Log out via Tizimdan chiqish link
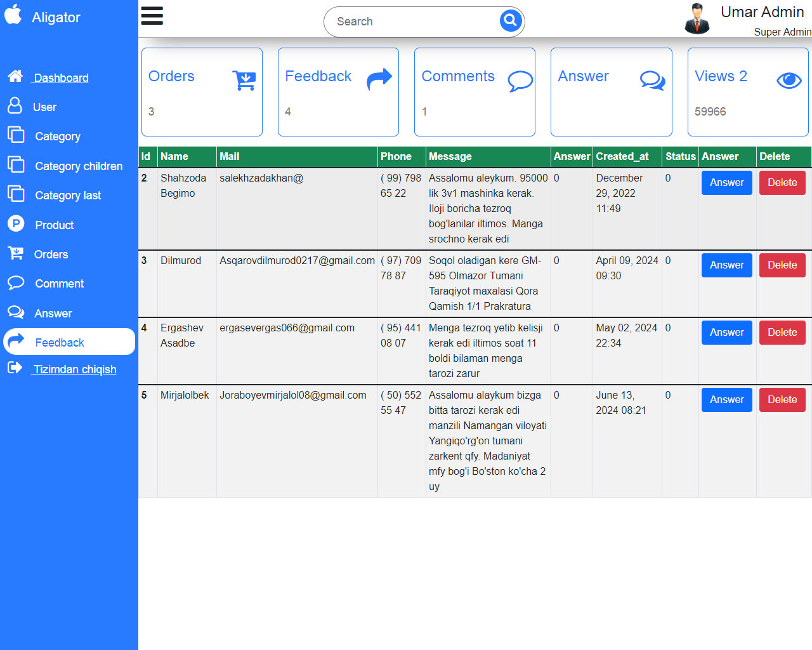This screenshot has height=650, width=812. pyautogui.click(x=75, y=369)
